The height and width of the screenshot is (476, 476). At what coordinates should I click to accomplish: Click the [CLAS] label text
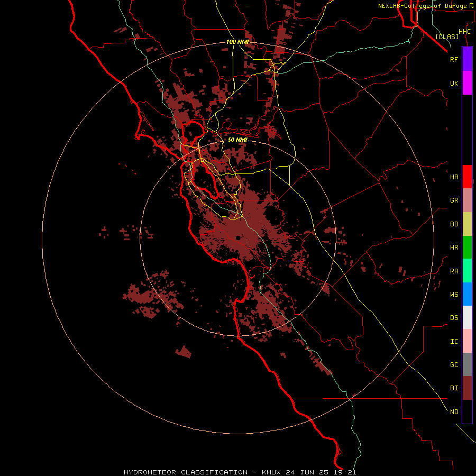447,36
